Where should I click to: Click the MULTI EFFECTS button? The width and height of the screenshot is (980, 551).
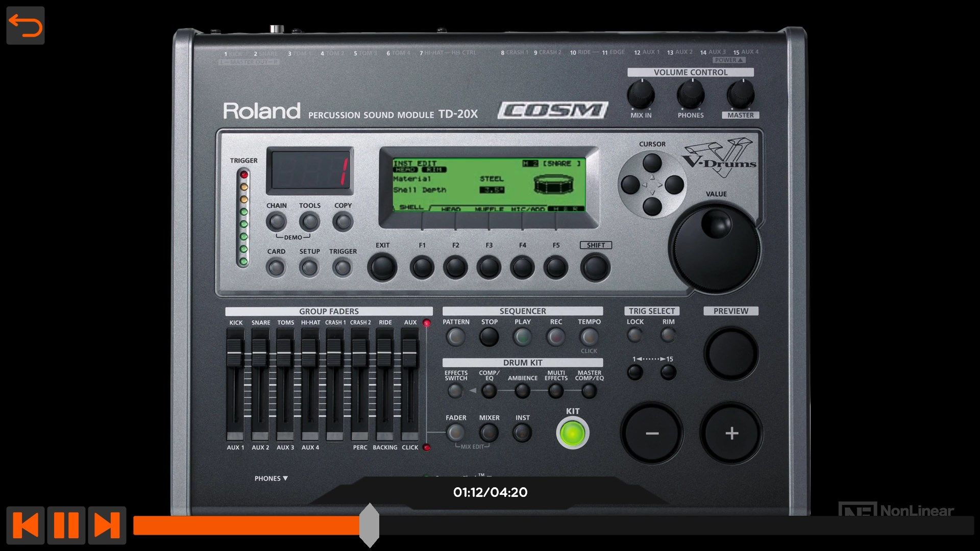[x=556, y=392]
